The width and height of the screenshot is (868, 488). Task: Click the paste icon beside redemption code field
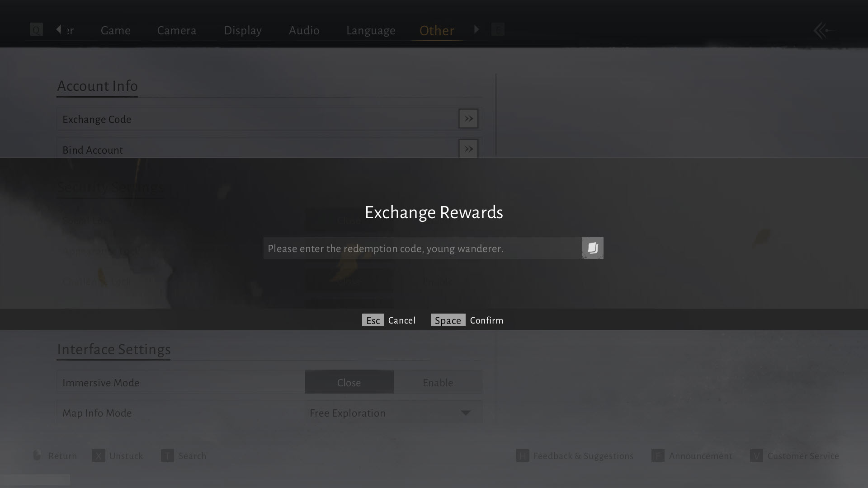[592, 248]
